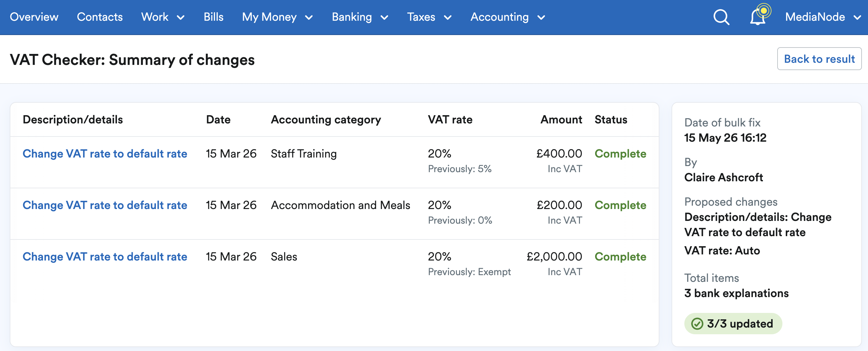The height and width of the screenshot is (351, 868).
Task: Click the VAT rate column header
Action: point(450,120)
